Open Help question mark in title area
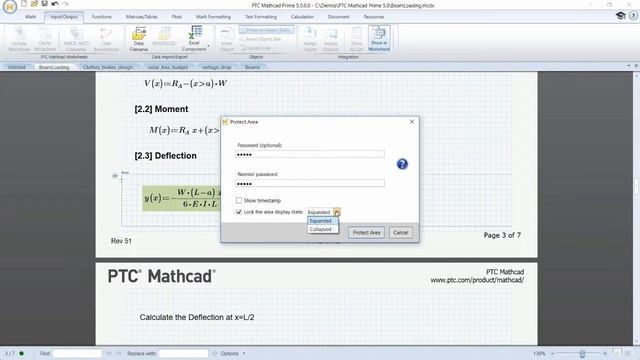This screenshot has height=360, width=640. click(633, 16)
